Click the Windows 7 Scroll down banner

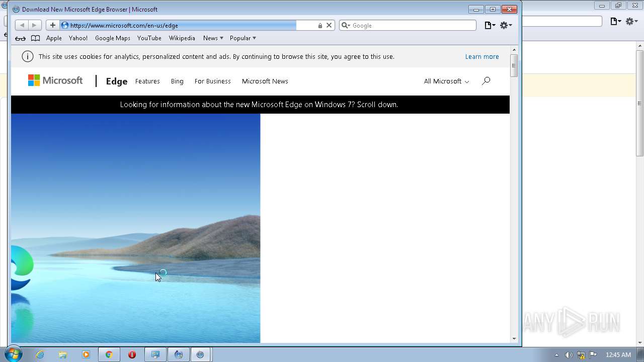[x=259, y=105]
